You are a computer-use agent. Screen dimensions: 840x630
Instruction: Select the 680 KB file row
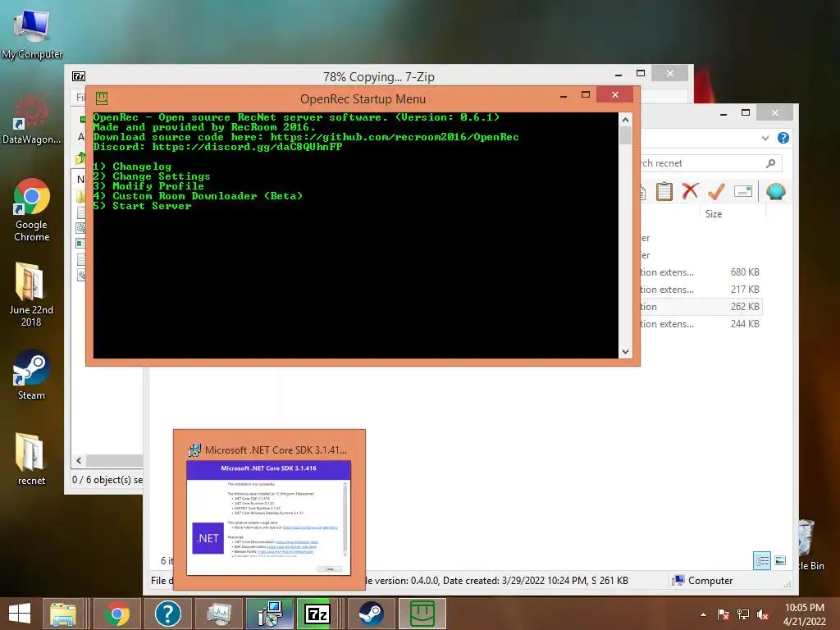[x=701, y=272]
